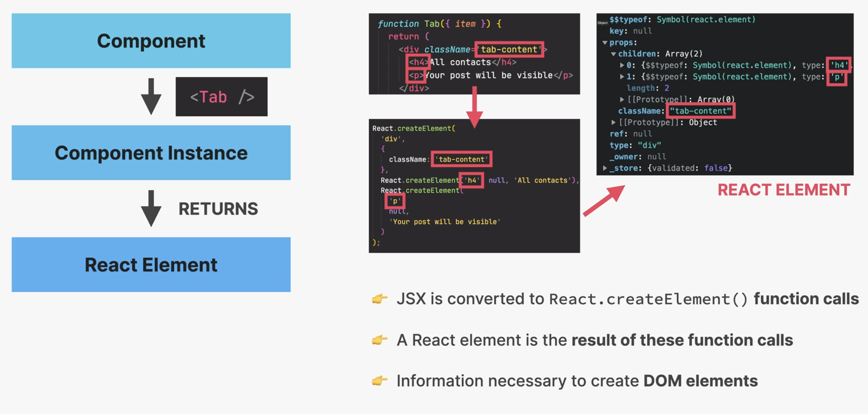Click the pointing hand beside DOM elements bullet
Screen dimensions: 868x414
(x=379, y=381)
